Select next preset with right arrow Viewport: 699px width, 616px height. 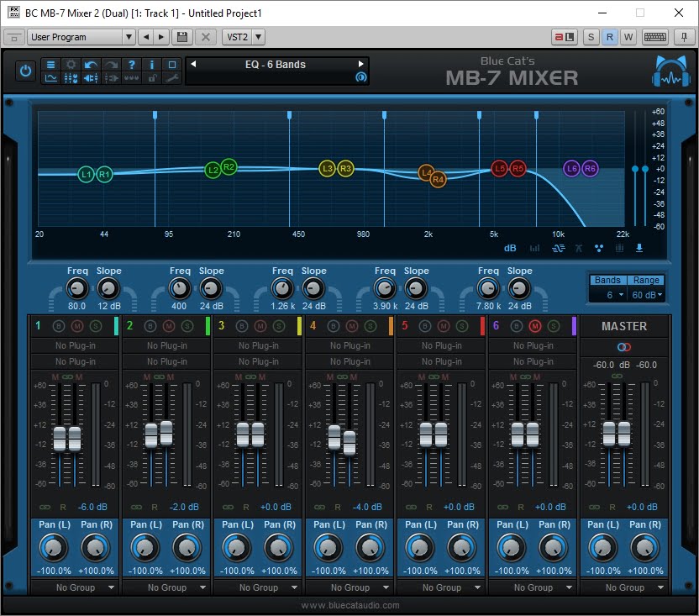tap(361, 64)
